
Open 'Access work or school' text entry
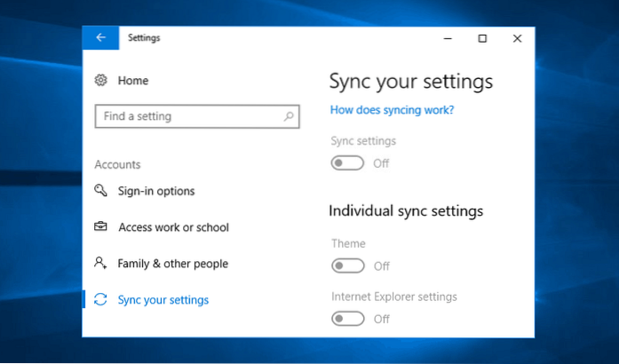[x=173, y=227]
